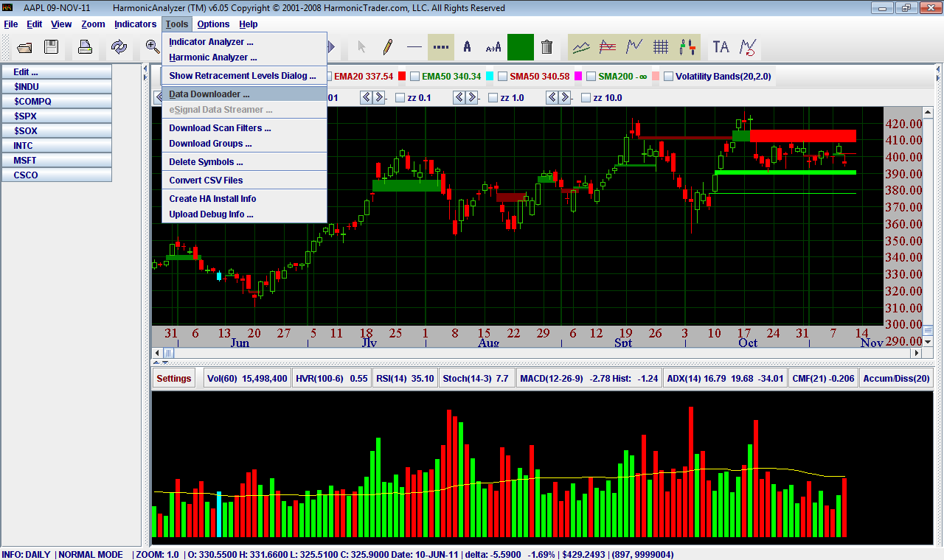Click the save floppy disk icon
The width and height of the screenshot is (944, 560).
pyautogui.click(x=51, y=47)
